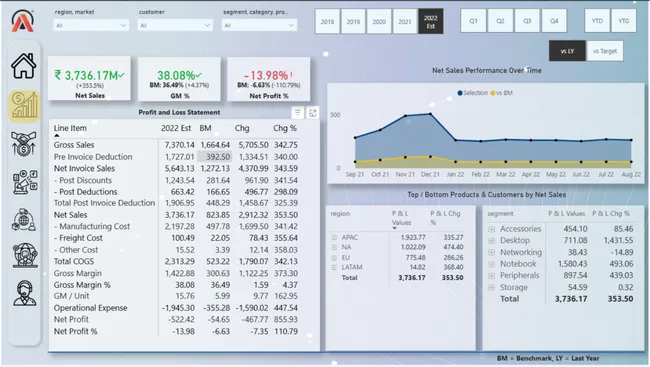
Task: Click sort arrow under Line Item header
Action: coord(57,135)
